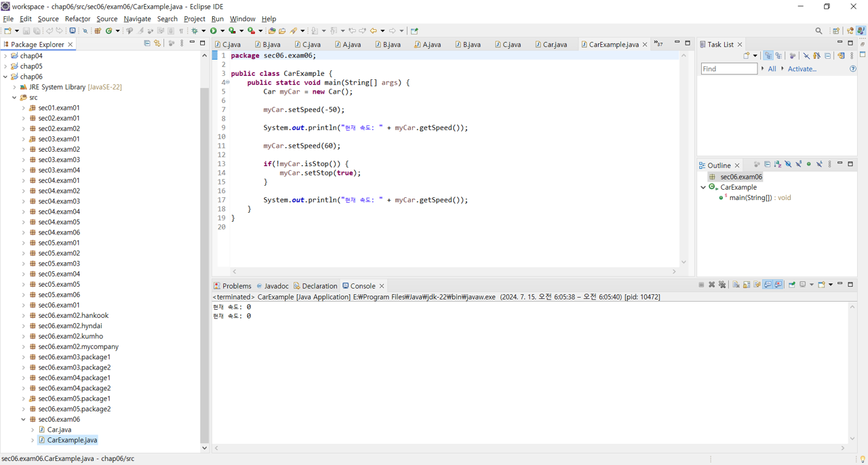Open the Window menu
Screen dimensions: 868x465
point(242,19)
